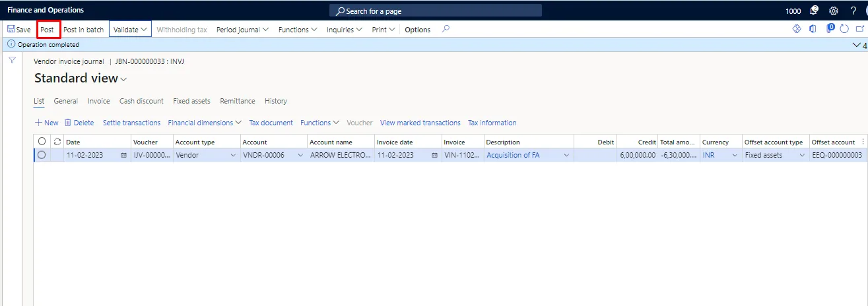
Task: Expand the Account type Vendor dropdown
Action: click(232, 156)
